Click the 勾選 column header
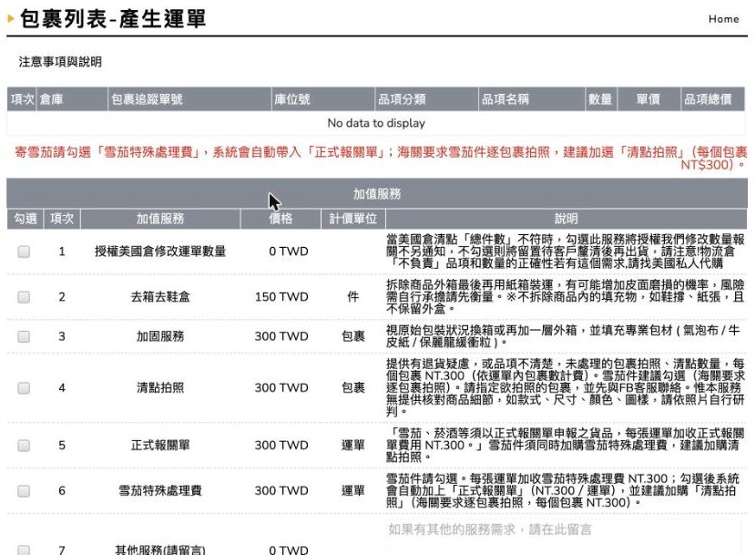Screen dimensions: 756x555 tap(26, 219)
